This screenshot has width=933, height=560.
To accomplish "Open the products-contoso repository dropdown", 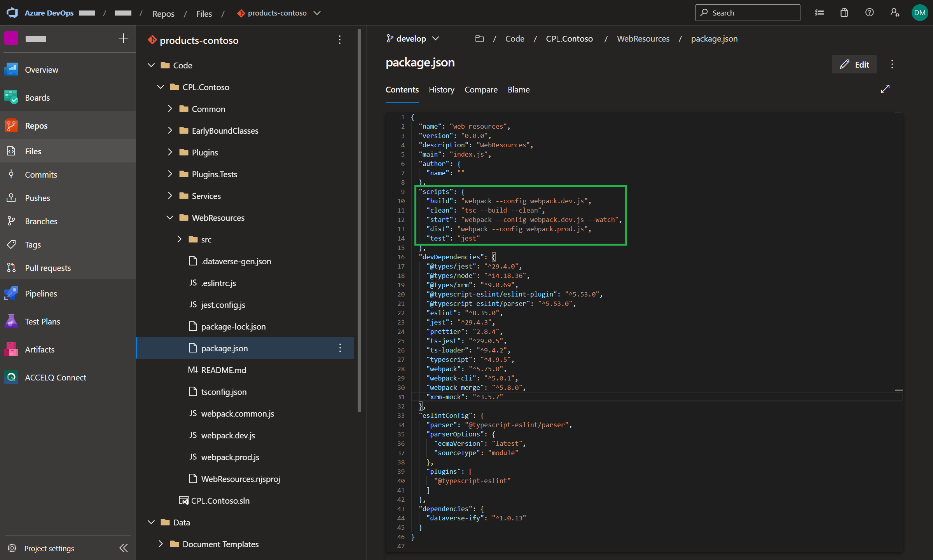I will 317,13.
